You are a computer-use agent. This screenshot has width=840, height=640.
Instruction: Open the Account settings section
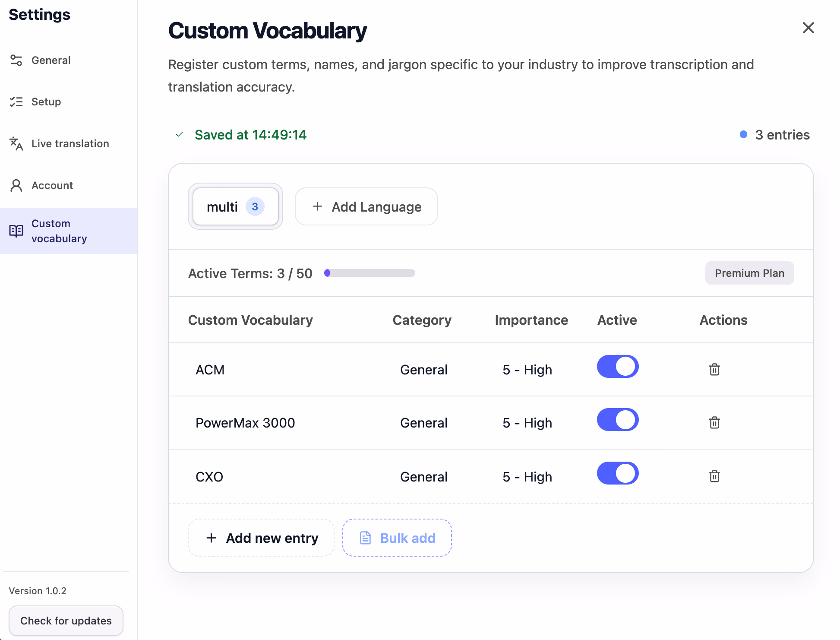click(69, 185)
